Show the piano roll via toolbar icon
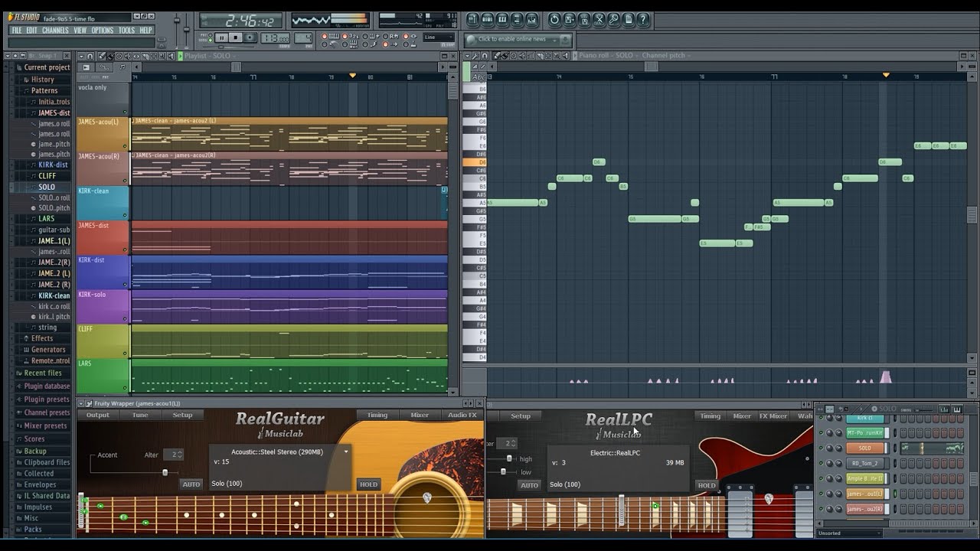This screenshot has width=980, height=551. (502, 20)
